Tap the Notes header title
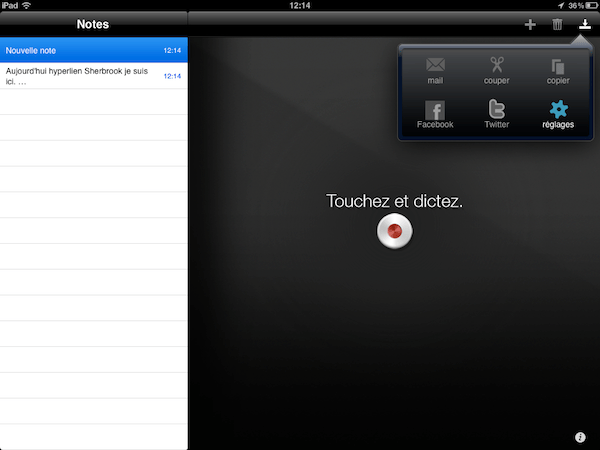The height and width of the screenshot is (450, 600). 93,24
